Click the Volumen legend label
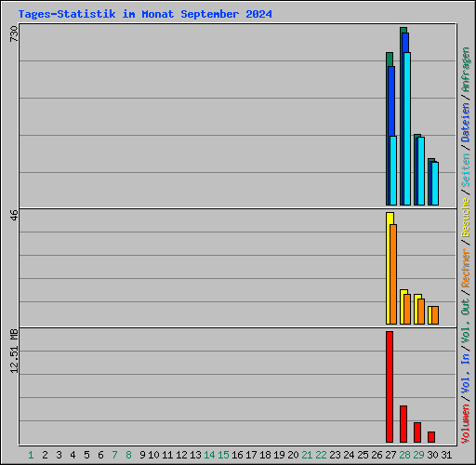Viewport: 476px width, 465px height. (466, 424)
